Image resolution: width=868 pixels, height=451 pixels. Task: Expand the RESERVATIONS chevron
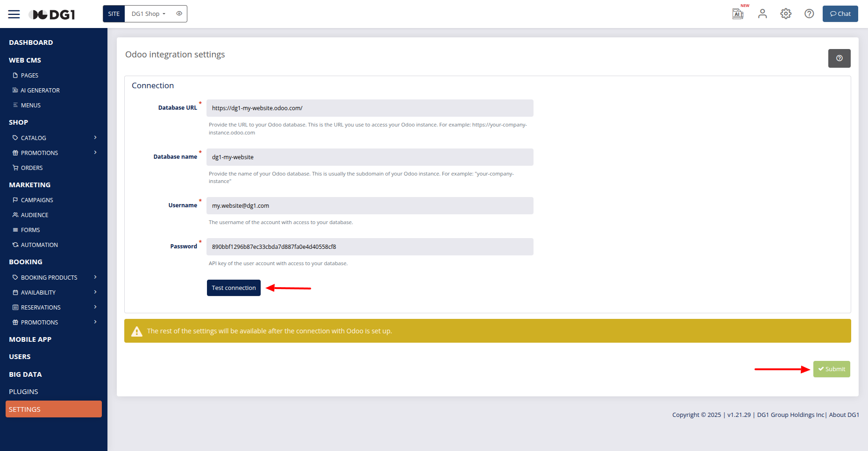click(x=95, y=307)
